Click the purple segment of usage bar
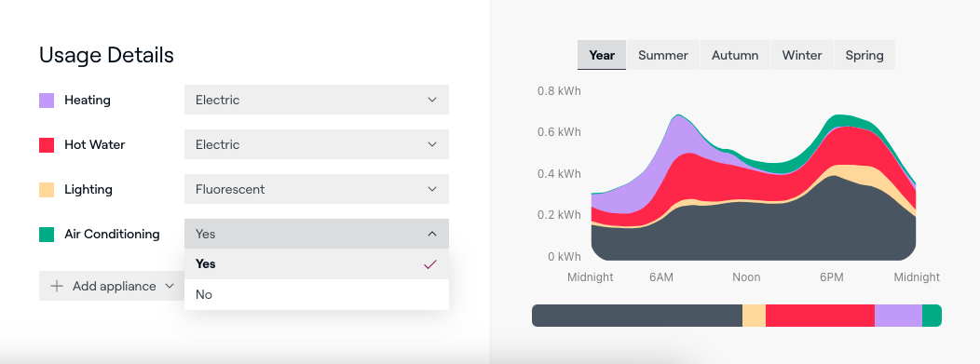Viewport: 980px width, 364px height. click(x=898, y=316)
